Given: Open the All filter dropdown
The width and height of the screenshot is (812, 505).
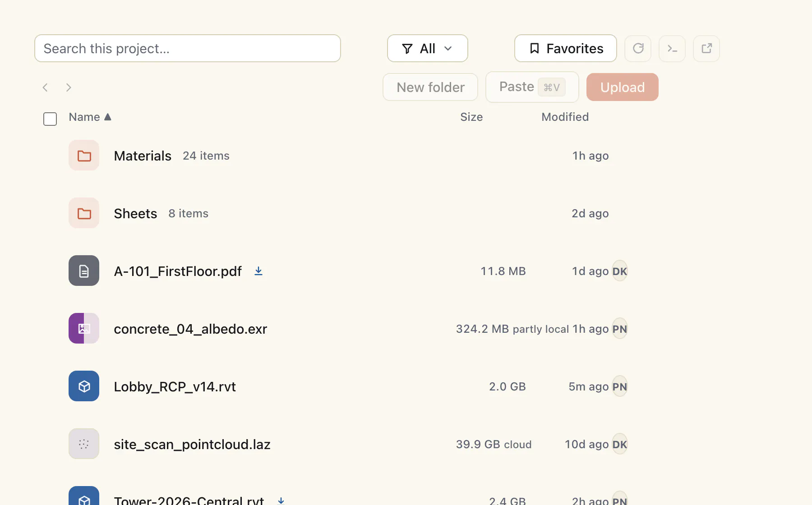Looking at the screenshot, I should [427, 48].
